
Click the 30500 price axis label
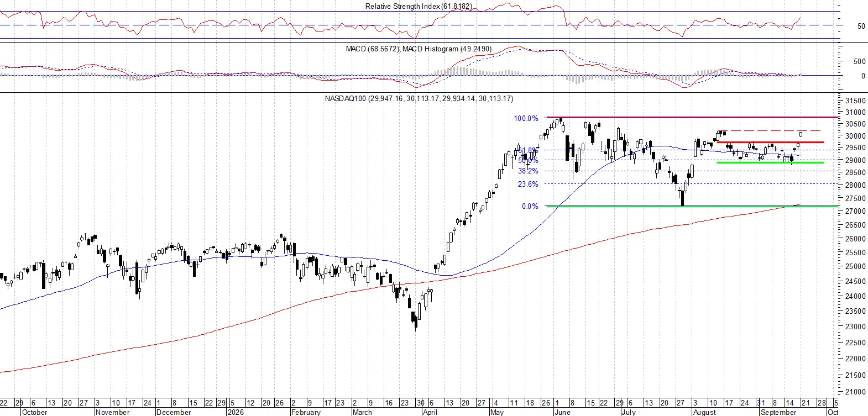pos(855,124)
